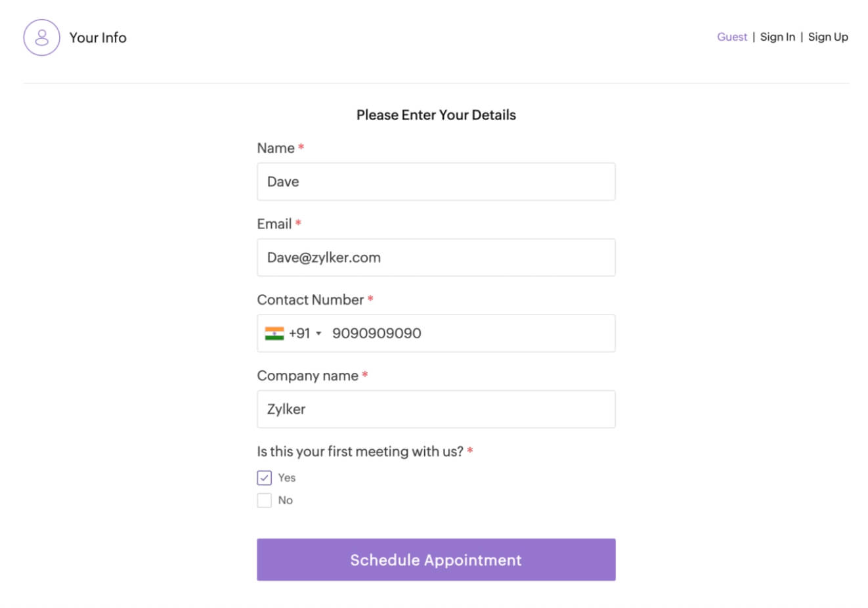Click the Please Enter Your Details heading
The height and width of the screenshot is (608, 868).
coord(436,115)
